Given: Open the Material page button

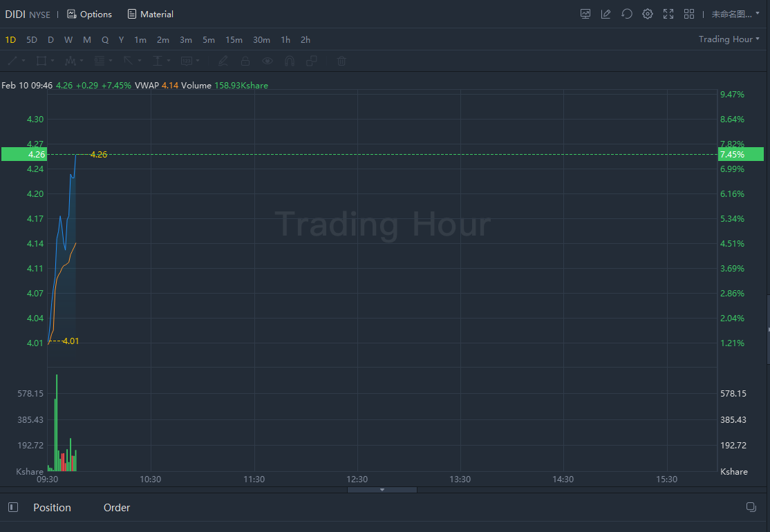Looking at the screenshot, I should pos(150,15).
